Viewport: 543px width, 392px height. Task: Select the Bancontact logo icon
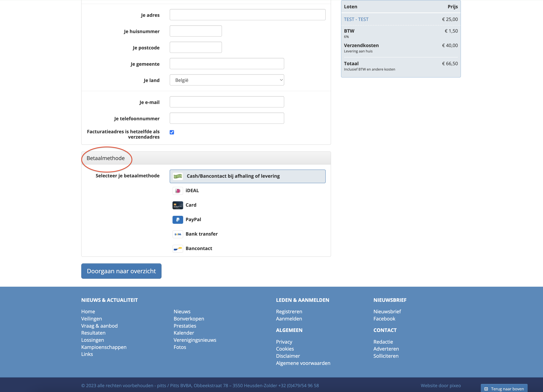pos(178,249)
